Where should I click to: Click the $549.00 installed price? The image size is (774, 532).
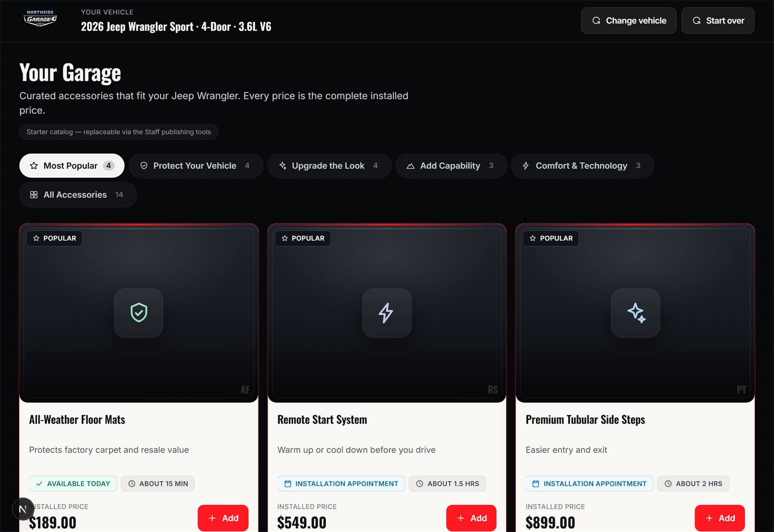click(302, 523)
